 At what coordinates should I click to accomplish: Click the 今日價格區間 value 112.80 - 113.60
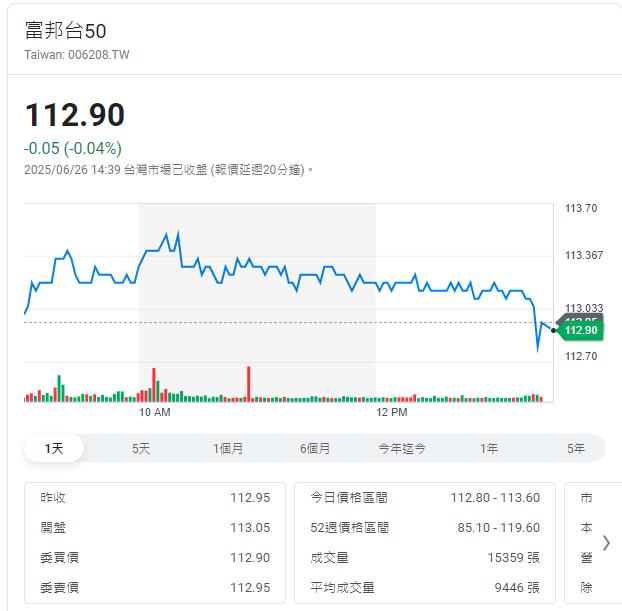[x=495, y=498]
